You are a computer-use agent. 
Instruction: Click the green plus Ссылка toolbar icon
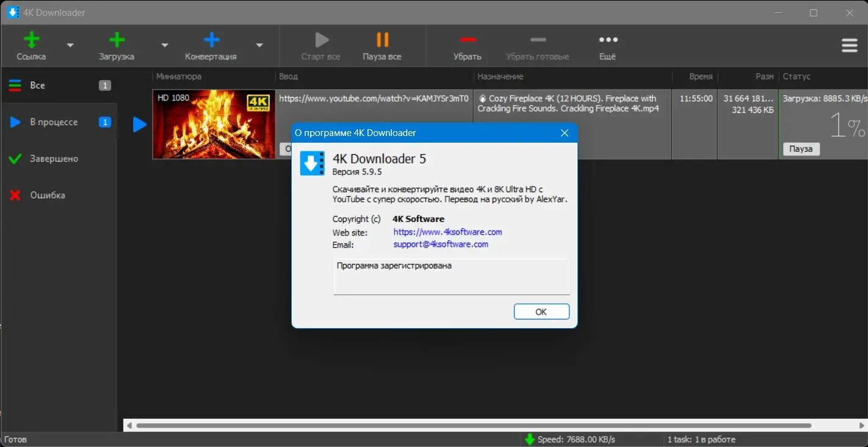(31, 41)
